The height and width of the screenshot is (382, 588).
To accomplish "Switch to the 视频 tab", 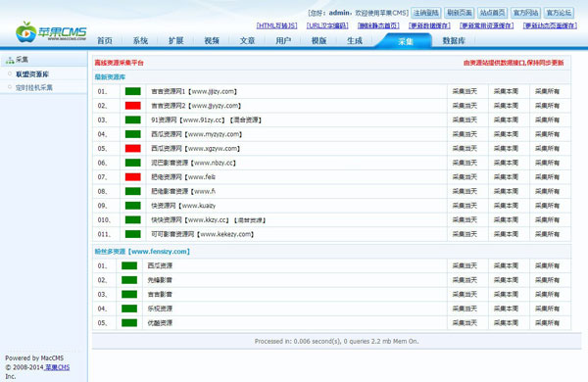I will (x=212, y=40).
